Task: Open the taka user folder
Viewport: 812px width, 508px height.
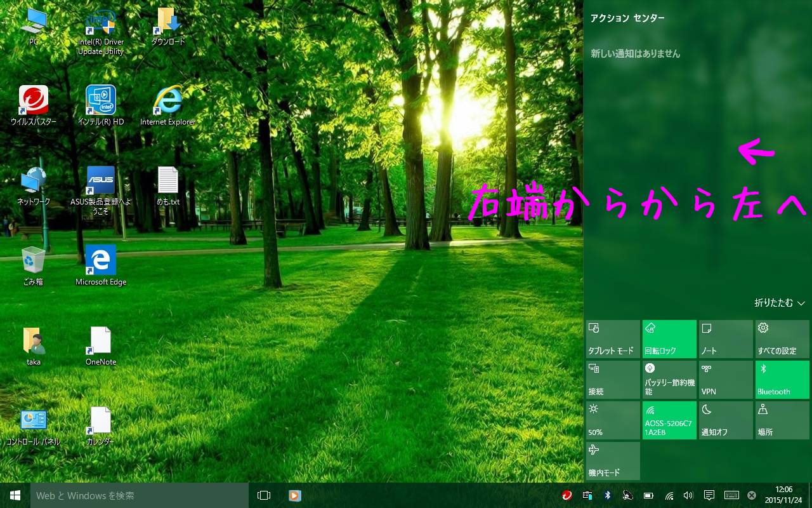Action: click(34, 346)
